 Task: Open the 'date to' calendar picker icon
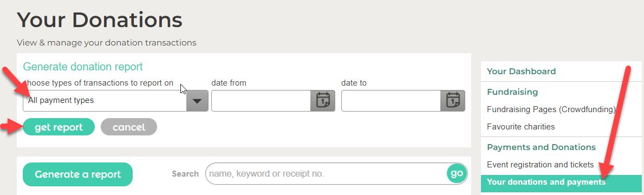453,101
